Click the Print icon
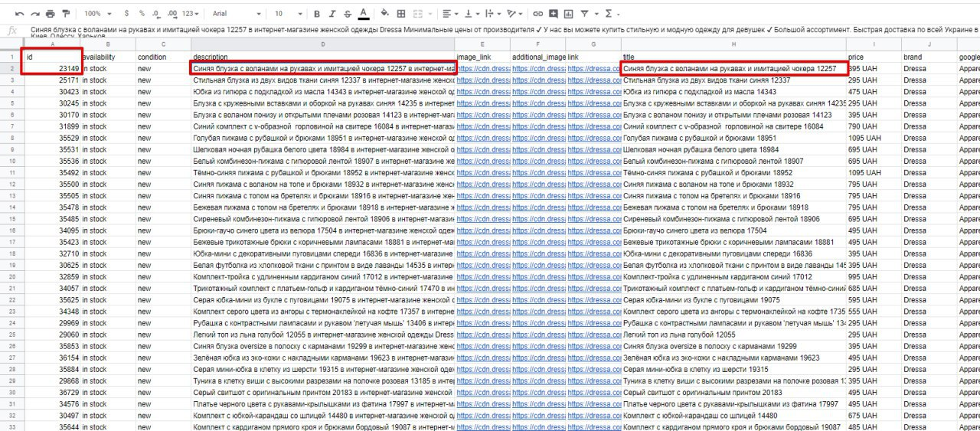The width and height of the screenshot is (980, 431). point(51,14)
